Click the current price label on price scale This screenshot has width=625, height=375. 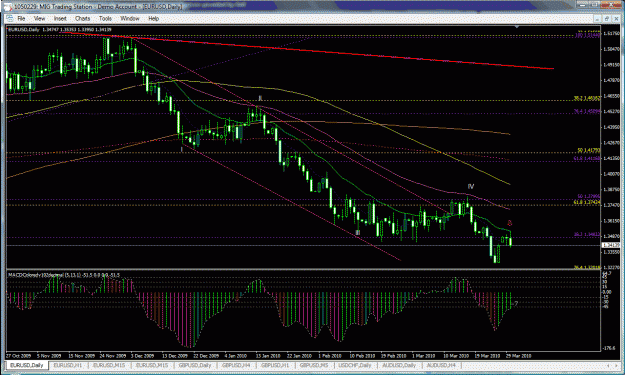(x=611, y=245)
